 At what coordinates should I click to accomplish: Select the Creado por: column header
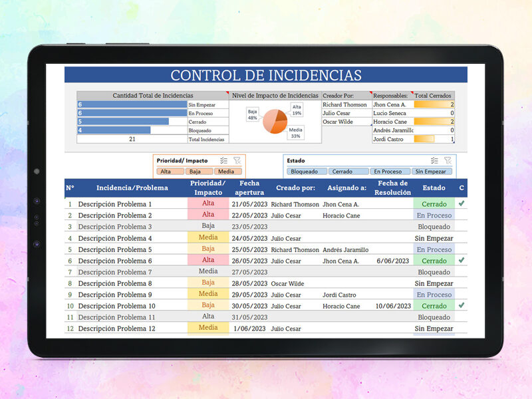[x=295, y=188]
